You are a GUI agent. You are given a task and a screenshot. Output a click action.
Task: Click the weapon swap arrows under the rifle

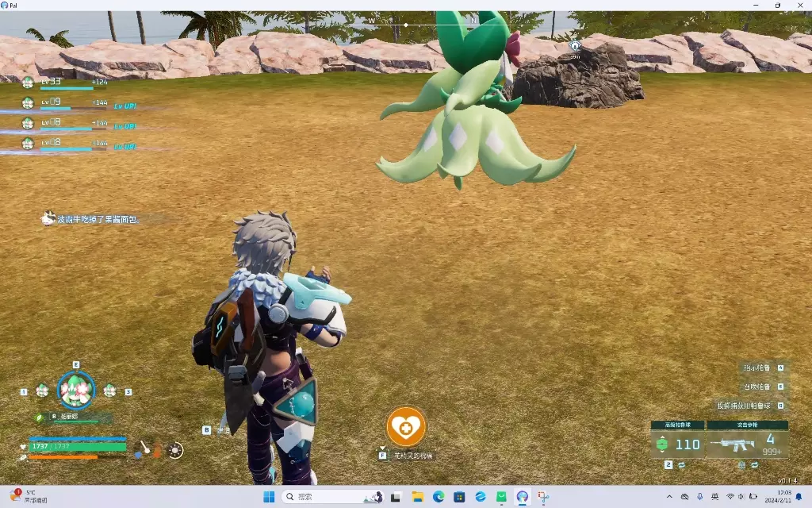755,465
